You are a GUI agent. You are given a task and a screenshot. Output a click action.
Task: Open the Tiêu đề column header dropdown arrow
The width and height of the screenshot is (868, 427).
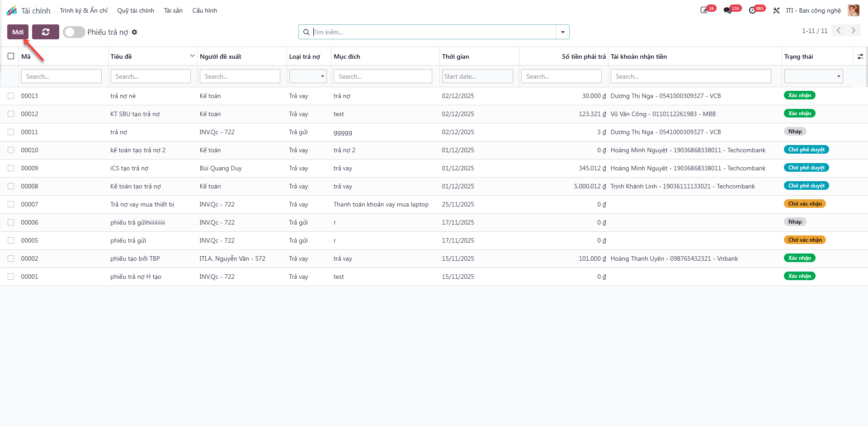[x=192, y=56]
